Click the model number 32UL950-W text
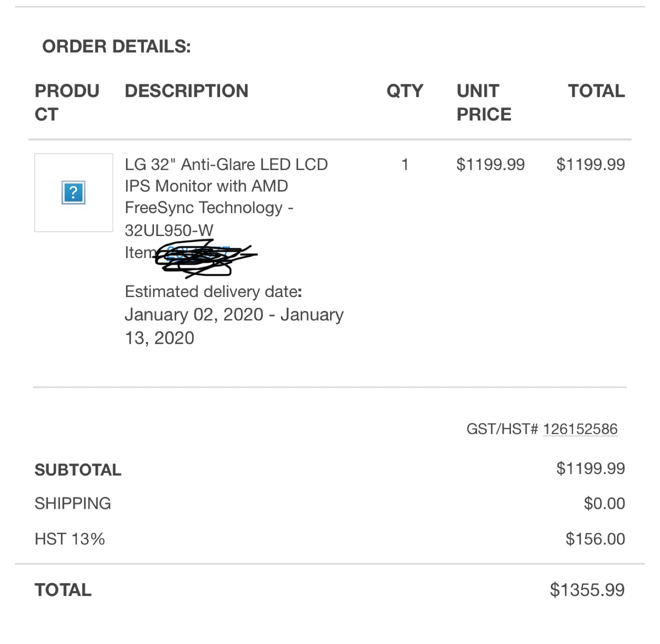660x644 pixels. click(169, 230)
